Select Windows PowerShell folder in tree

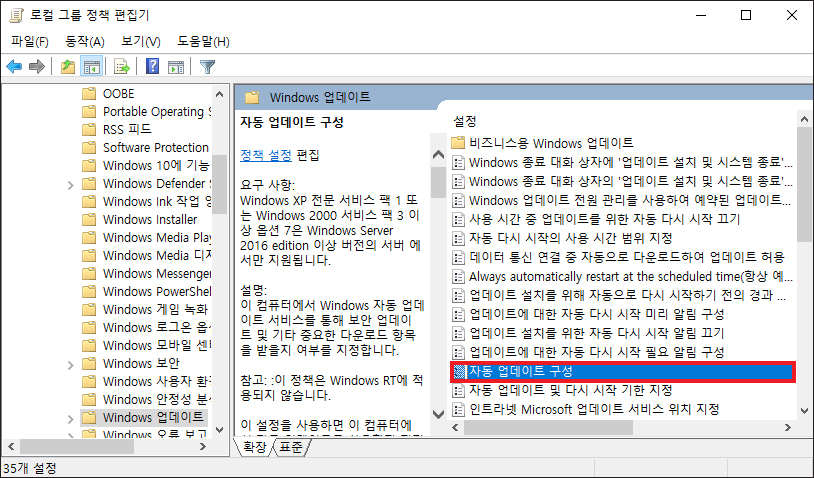157,291
